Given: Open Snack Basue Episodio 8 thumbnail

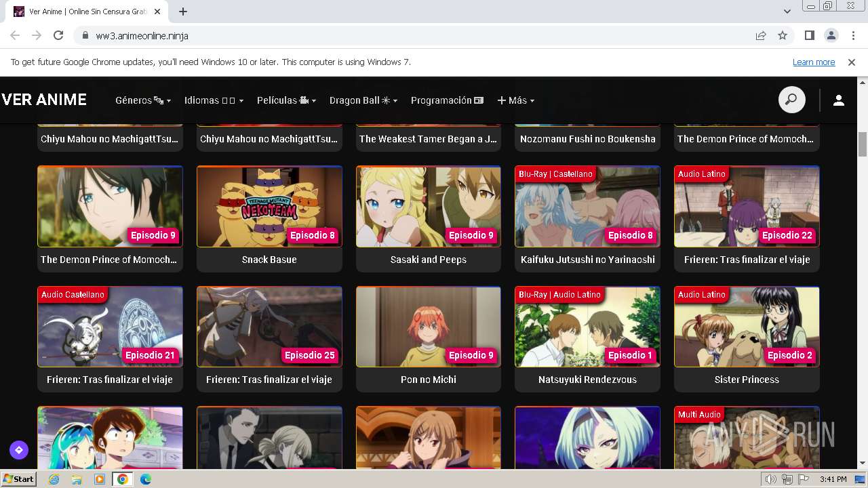Looking at the screenshot, I should (269, 207).
